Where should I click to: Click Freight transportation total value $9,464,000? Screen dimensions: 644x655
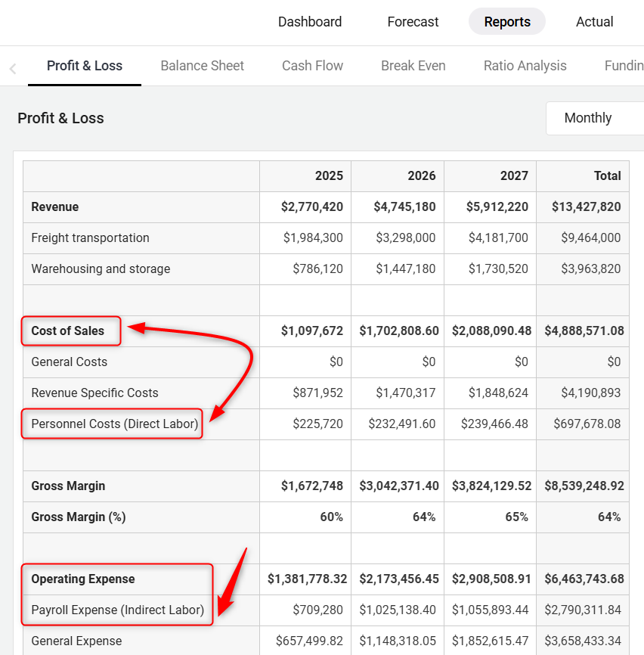coord(590,237)
